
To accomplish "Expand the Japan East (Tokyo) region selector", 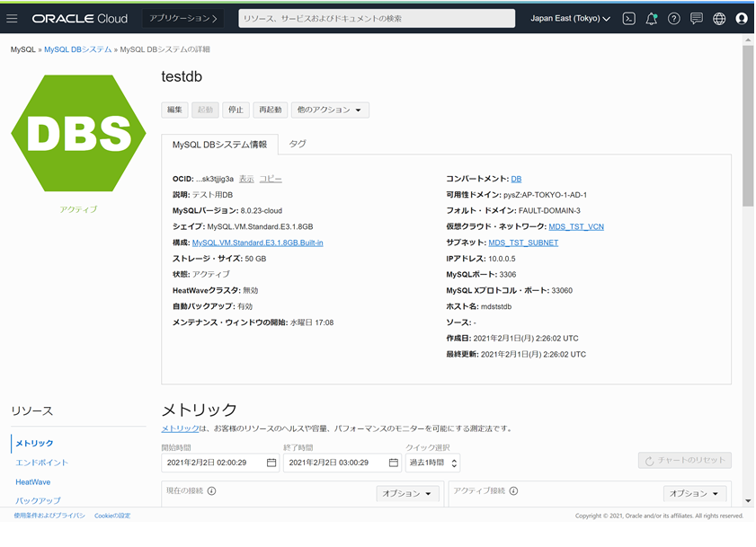I will 570,18.
